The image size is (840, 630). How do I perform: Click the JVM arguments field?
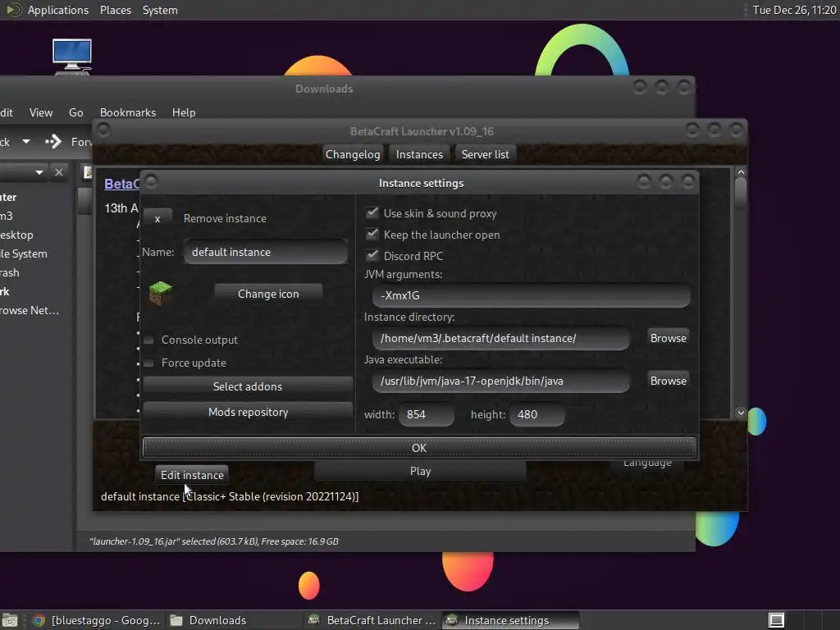click(x=532, y=295)
